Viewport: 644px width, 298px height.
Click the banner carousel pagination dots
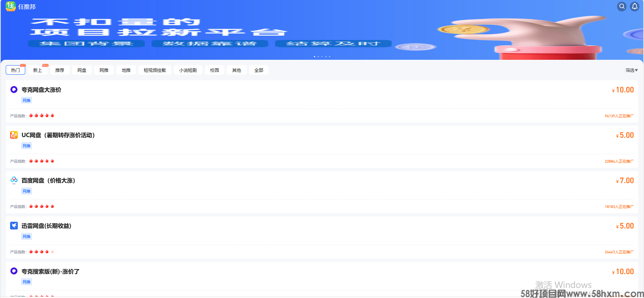coord(322,56)
